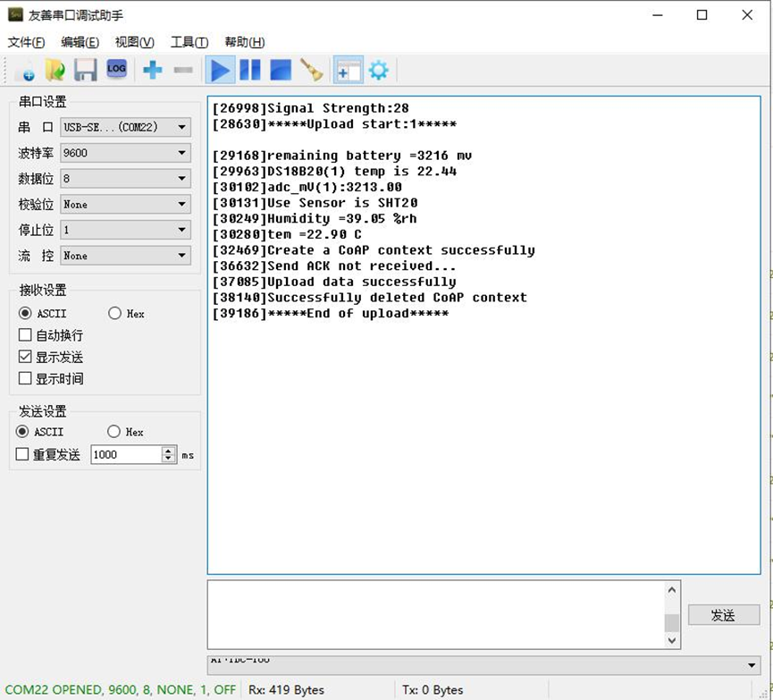
Task: Open settings via the blue gear icon
Action: [379, 70]
